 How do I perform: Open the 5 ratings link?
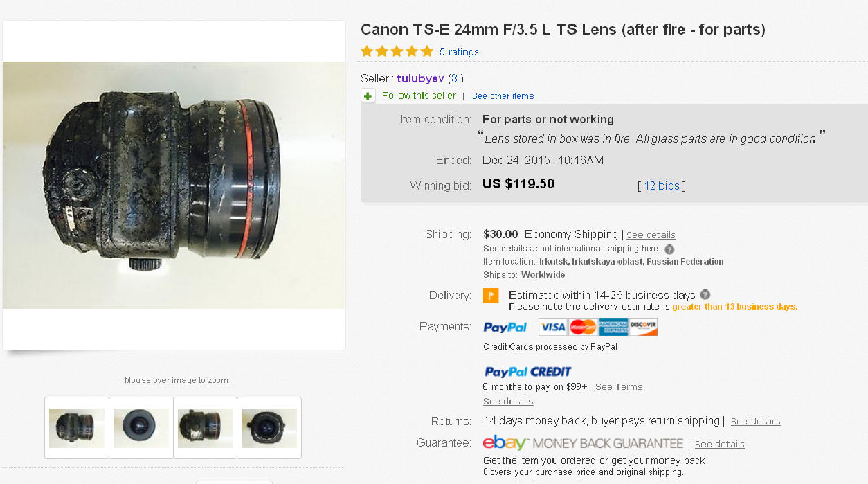[459, 52]
